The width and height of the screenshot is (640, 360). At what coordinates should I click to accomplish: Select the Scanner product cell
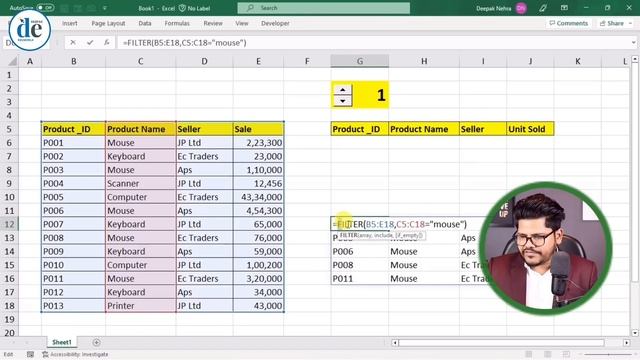140,184
